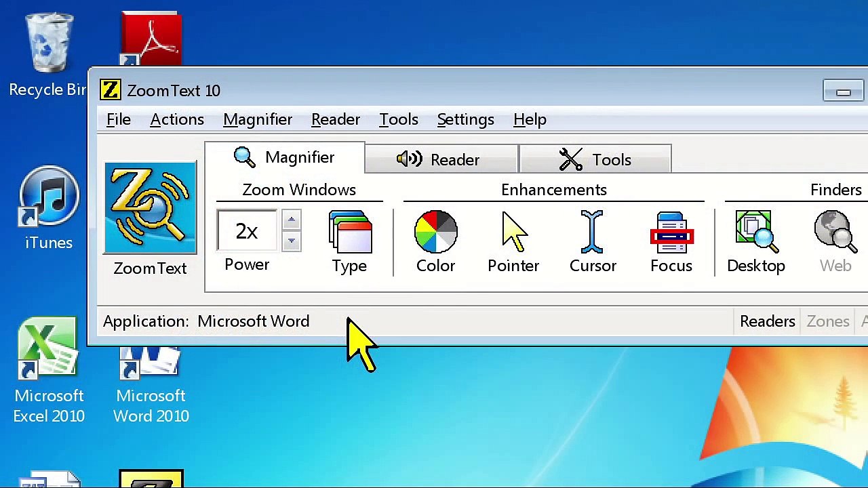Open the File menu
Screen dimensions: 868x488
119,119
